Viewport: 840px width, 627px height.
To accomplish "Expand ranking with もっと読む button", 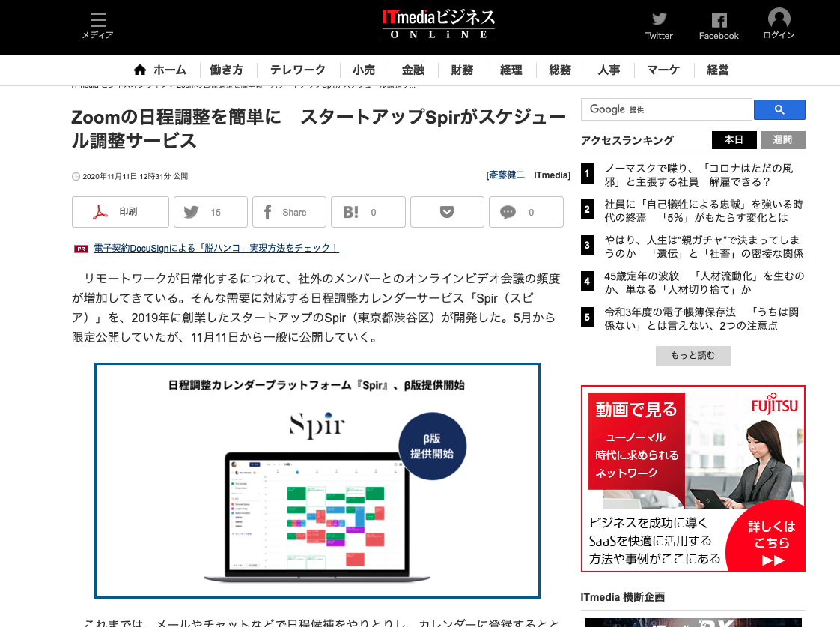I will [x=693, y=355].
